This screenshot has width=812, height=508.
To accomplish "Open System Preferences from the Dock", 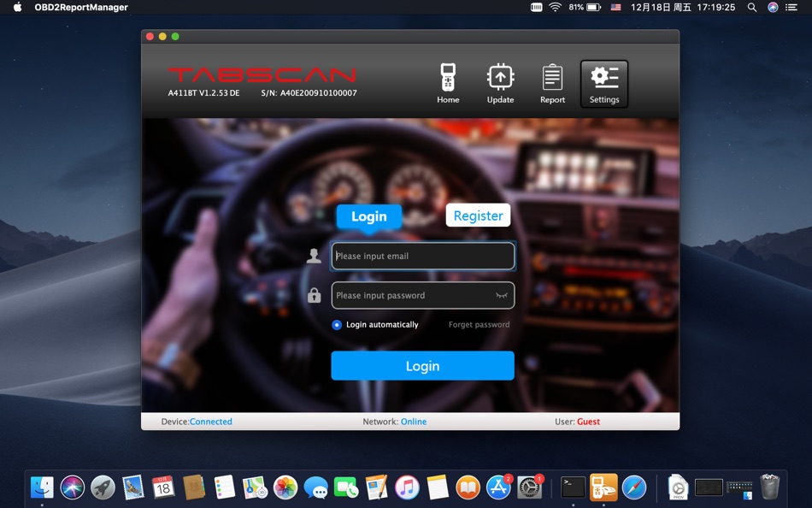I will [x=529, y=487].
